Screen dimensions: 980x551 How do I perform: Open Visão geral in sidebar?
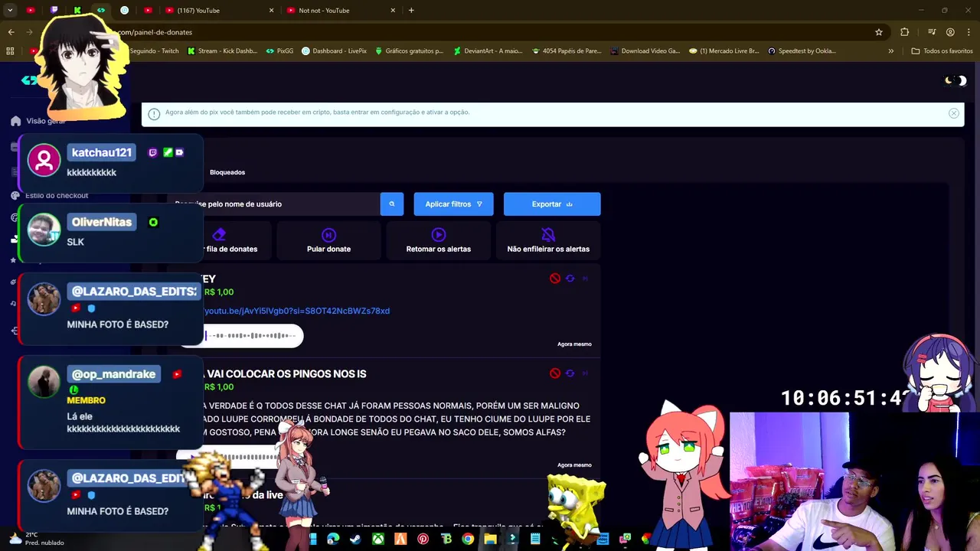click(38, 121)
